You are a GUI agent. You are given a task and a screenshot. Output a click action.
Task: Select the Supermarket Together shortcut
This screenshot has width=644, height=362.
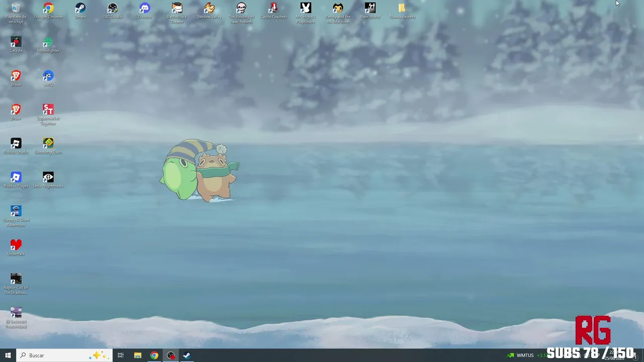48,115
